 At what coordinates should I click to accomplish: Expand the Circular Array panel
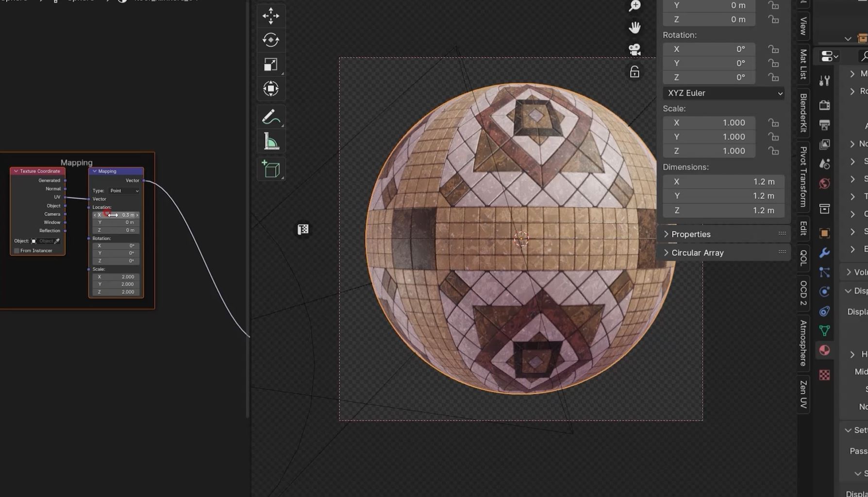697,253
